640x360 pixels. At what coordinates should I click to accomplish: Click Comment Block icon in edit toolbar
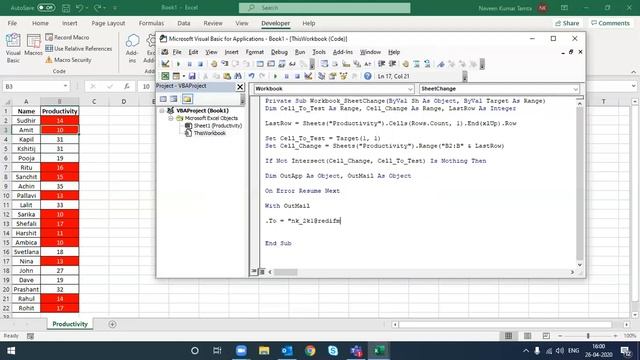point(416,64)
